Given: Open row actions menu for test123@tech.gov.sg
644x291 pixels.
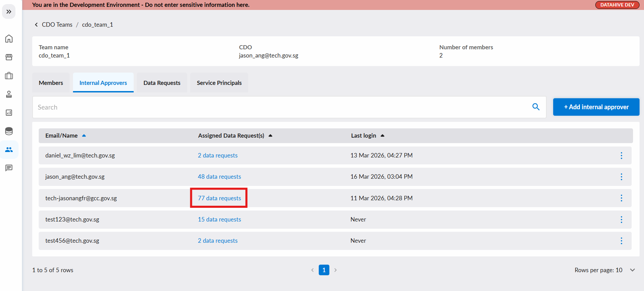Looking at the screenshot, I should tap(621, 219).
